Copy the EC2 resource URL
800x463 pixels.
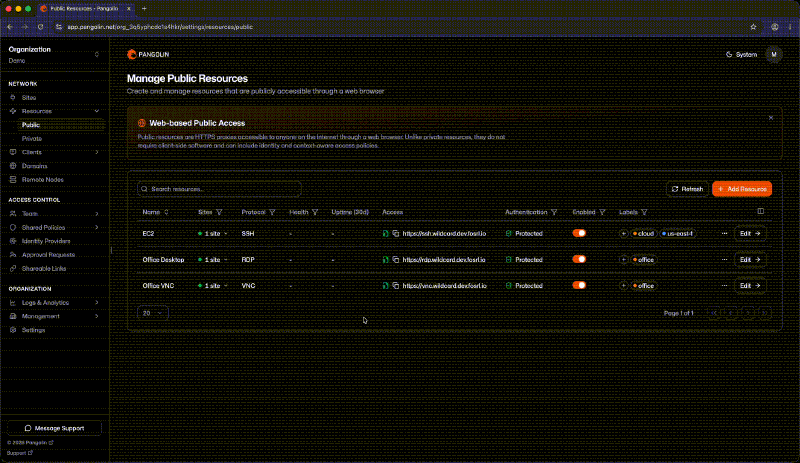[x=395, y=234]
